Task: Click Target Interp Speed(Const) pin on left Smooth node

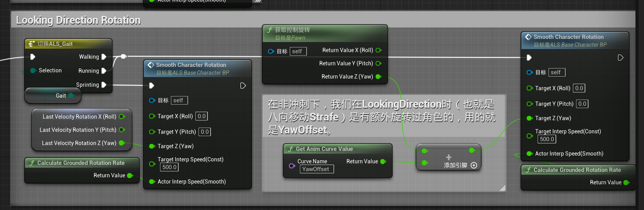Action: point(152,163)
